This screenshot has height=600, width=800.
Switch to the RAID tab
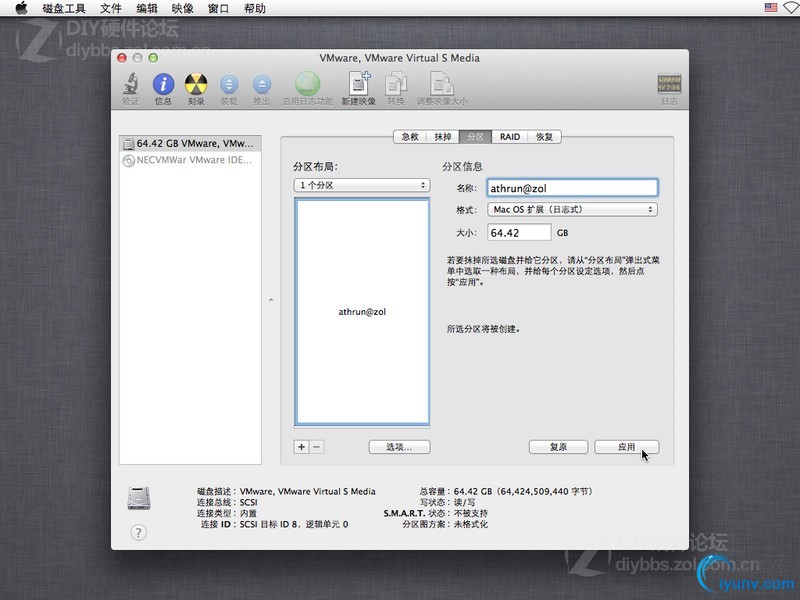[510, 137]
